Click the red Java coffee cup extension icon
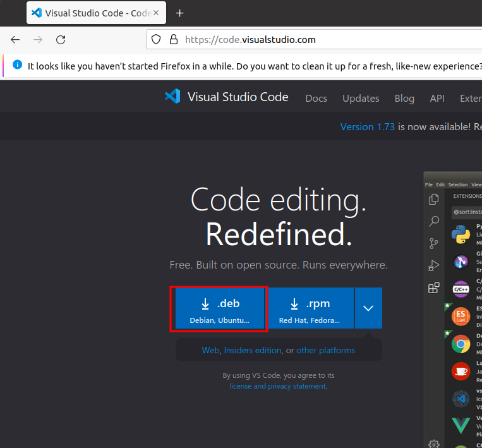482x448 pixels. pyautogui.click(x=461, y=371)
